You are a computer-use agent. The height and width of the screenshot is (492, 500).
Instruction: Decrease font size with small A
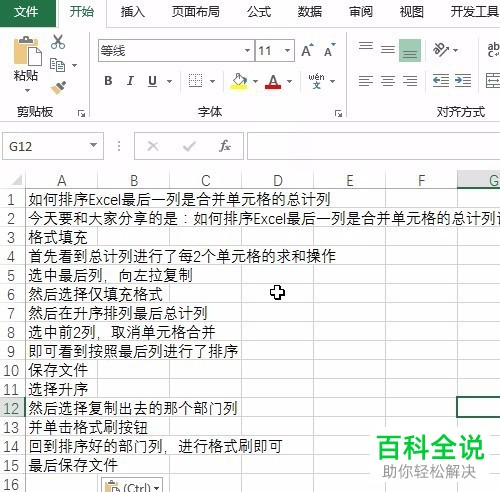330,50
